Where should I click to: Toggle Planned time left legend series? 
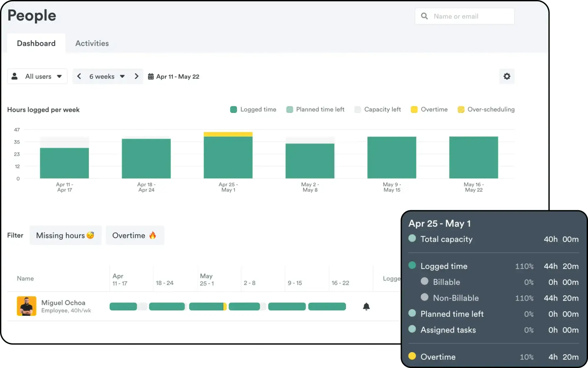(x=315, y=110)
